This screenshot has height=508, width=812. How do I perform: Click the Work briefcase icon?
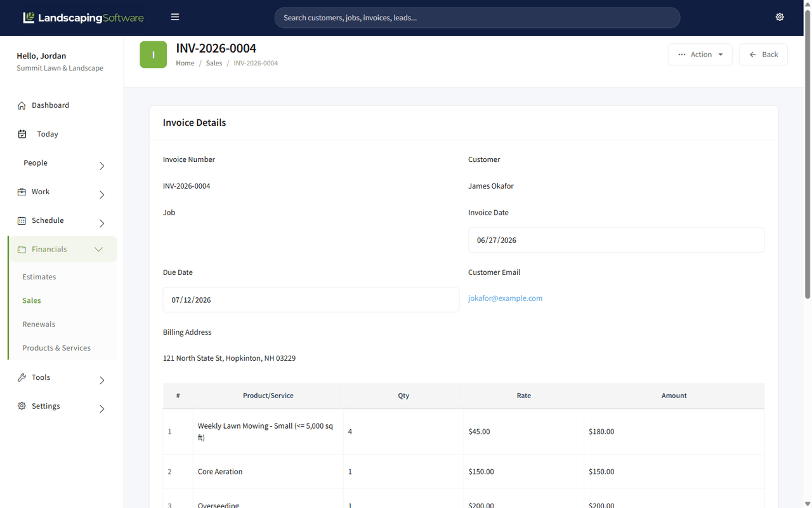(x=22, y=192)
